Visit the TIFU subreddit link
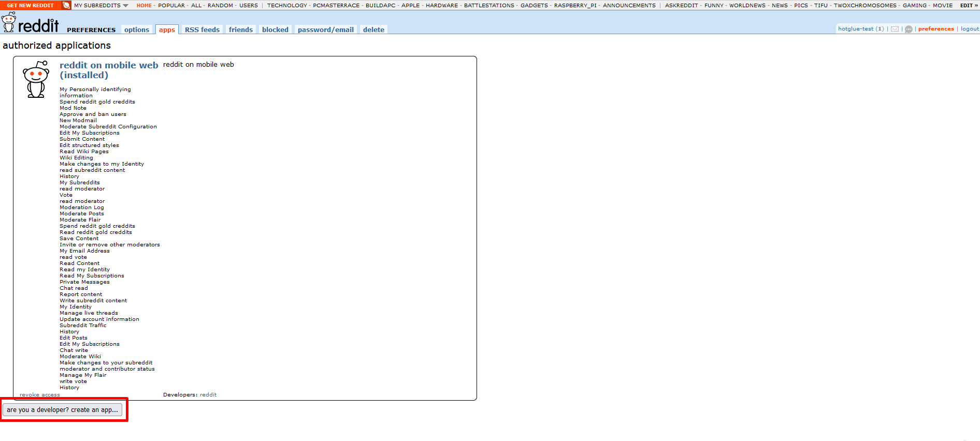This screenshot has height=441, width=980. pyautogui.click(x=821, y=5)
